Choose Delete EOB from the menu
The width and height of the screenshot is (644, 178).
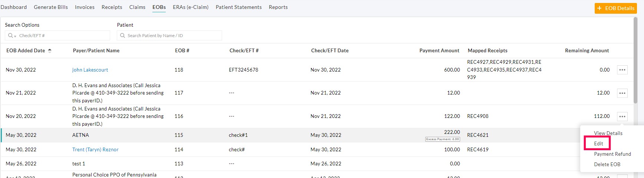pos(607,164)
